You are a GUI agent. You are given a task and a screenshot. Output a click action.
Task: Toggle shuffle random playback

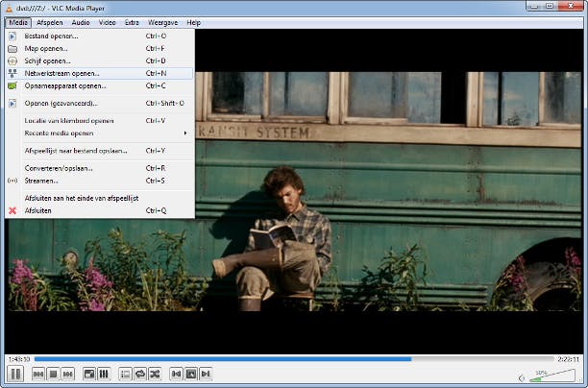click(x=155, y=374)
